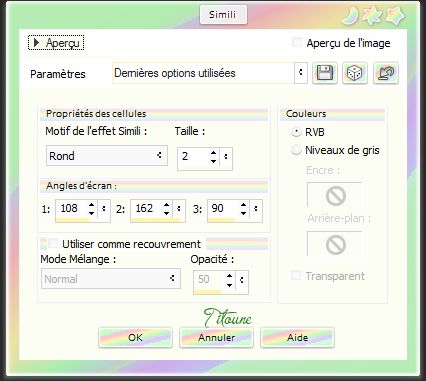The width and height of the screenshot is (426, 381).
Task: Click the Encre color swatch
Action: [335, 195]
